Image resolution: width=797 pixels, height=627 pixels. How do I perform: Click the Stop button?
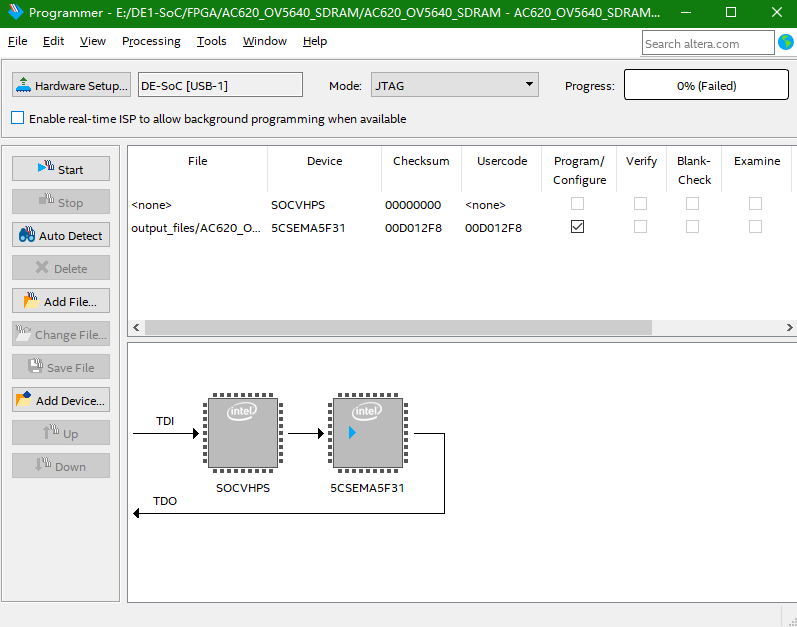(x=61, y=202)
